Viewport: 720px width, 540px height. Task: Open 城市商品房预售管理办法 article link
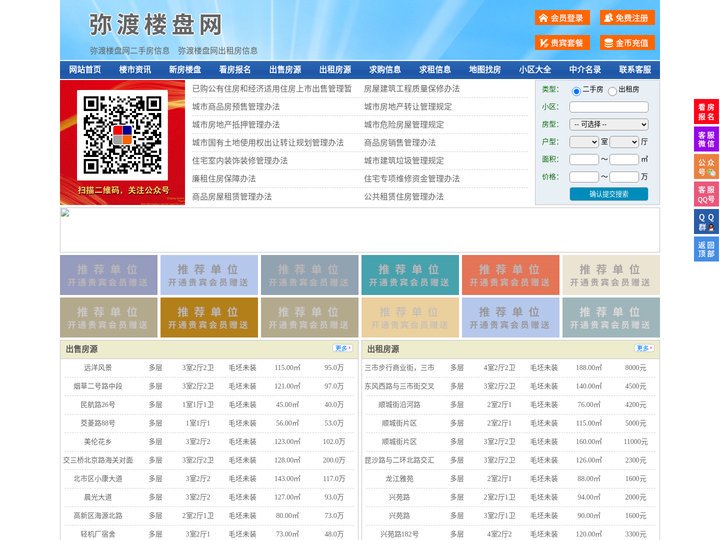(x=236, y=107)
